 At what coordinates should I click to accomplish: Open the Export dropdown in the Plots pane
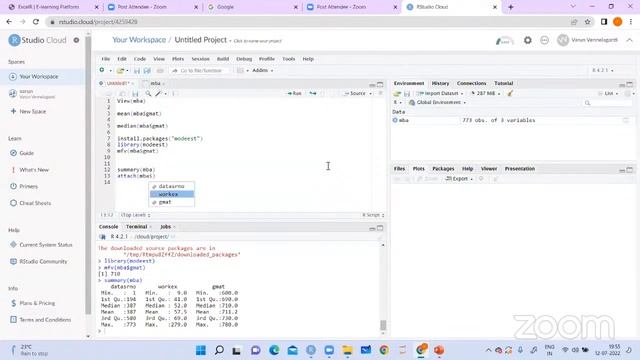[x=459, y=179]
